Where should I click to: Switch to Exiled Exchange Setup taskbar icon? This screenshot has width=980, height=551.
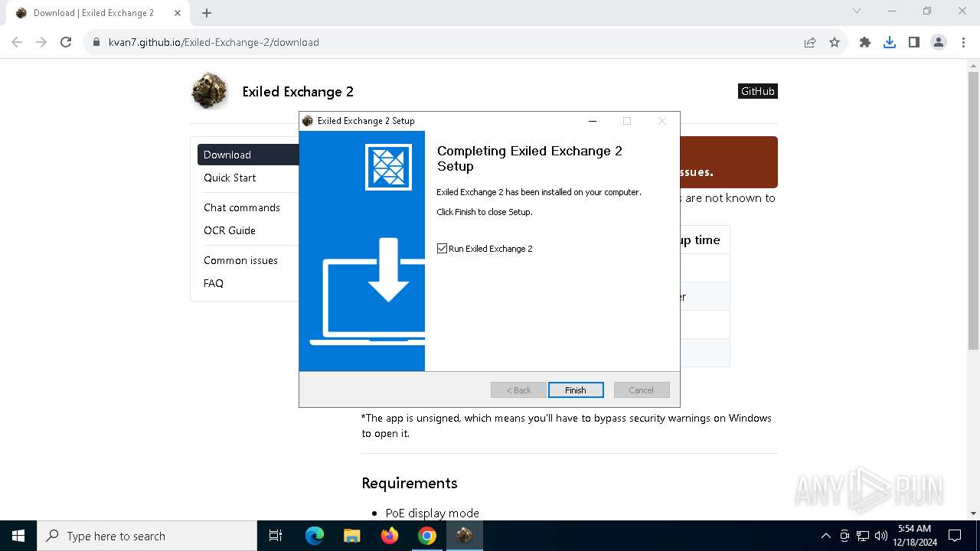[x=464, y=536]
